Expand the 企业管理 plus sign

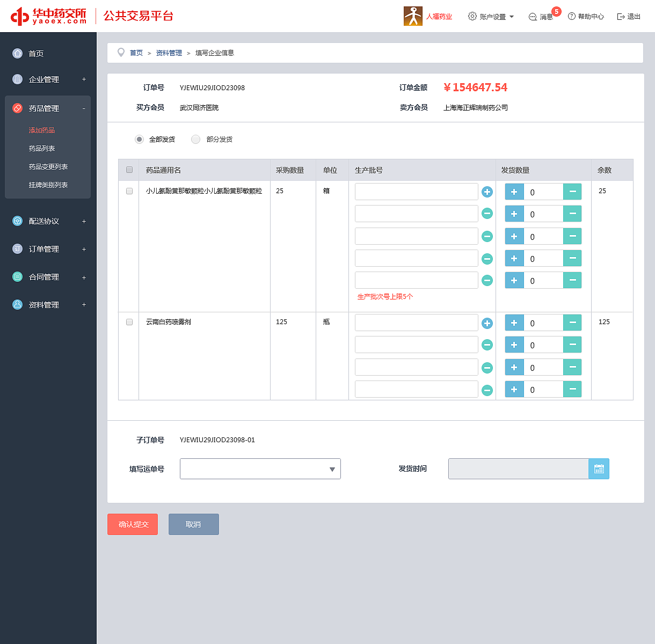tap(84, 79)
